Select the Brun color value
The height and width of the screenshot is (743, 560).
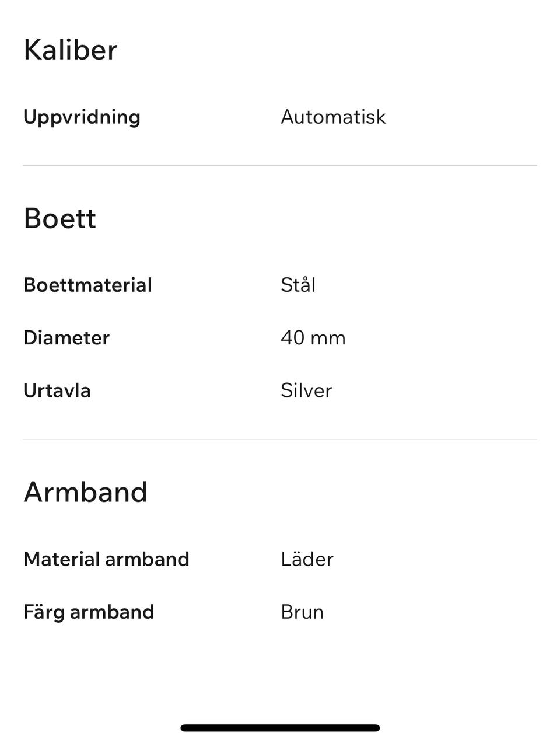(302, 612)
